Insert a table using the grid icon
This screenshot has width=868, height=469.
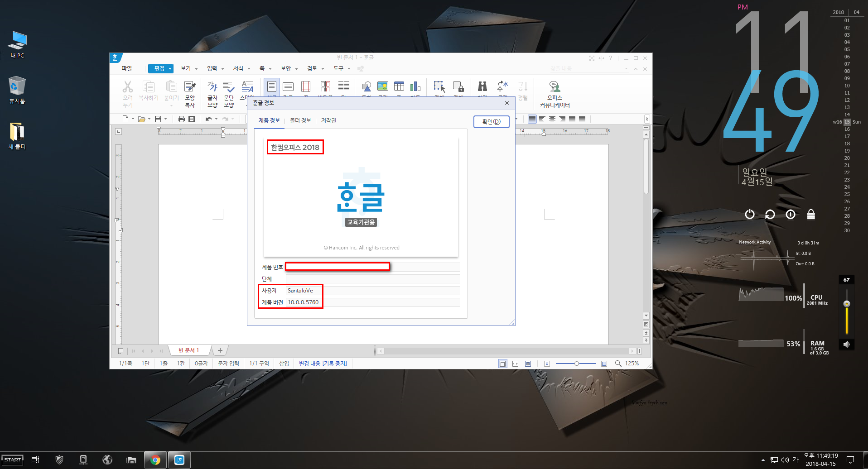coord(399,86)
